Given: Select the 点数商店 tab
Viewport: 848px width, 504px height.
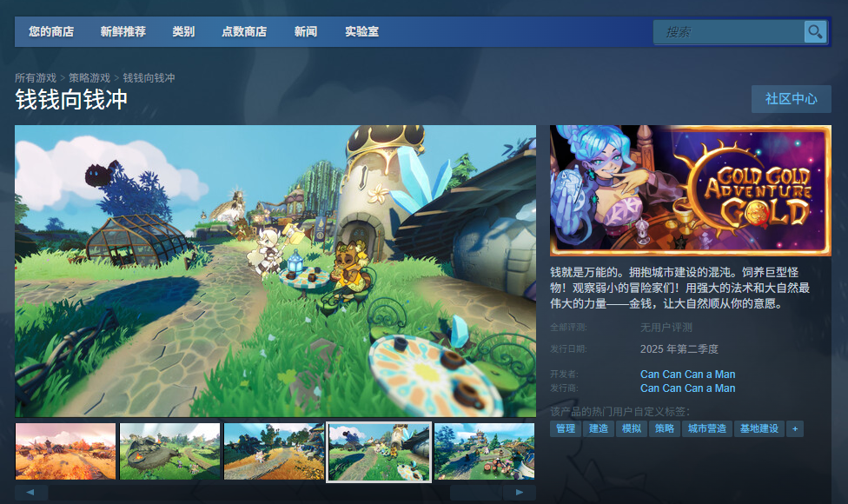Looking at the screenshot, I should click(244, 32).
